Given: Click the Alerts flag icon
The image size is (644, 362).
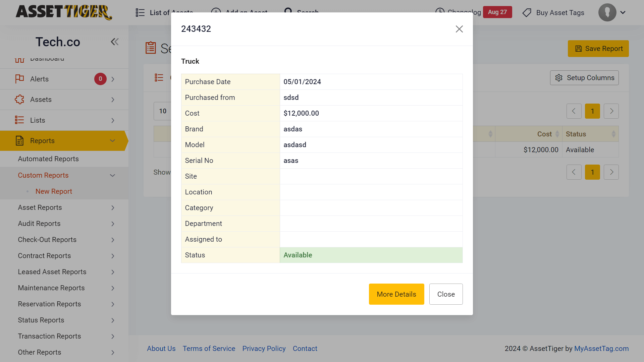Looking at the screenshot, I should [19, 79].
